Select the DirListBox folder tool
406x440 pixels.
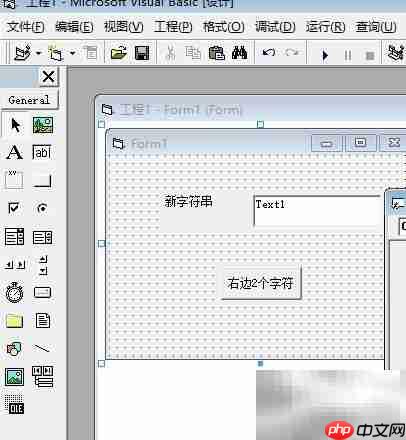pyautogui.click(x=14, y=321)
